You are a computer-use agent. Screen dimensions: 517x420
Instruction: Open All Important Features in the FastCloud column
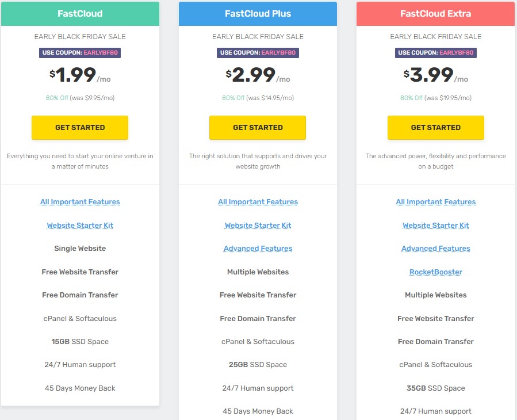(80, 202)
